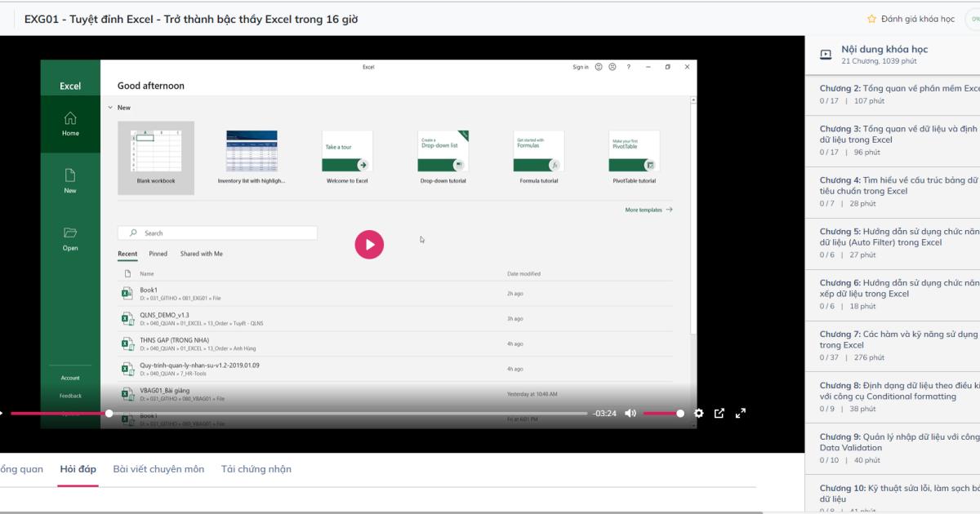Switch to Bài viết chuyên môn tab
This screenshot has width=980, height=514.
[158, 469]
